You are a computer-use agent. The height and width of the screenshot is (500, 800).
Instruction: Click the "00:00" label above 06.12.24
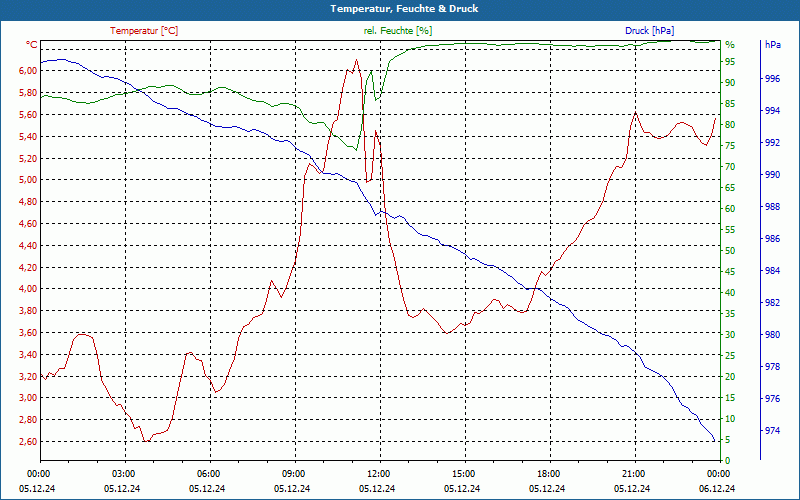[x=718, y=473]
